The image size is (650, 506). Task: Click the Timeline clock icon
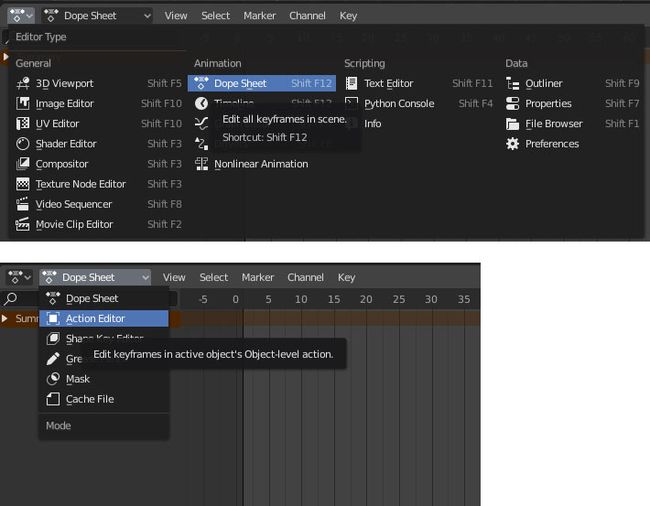201,103
